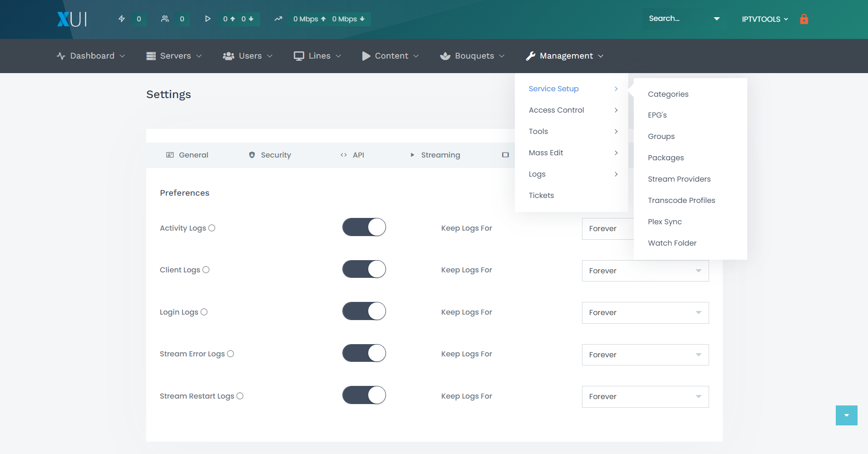Open the IPTVTOOLS account menu

[765, 19]
